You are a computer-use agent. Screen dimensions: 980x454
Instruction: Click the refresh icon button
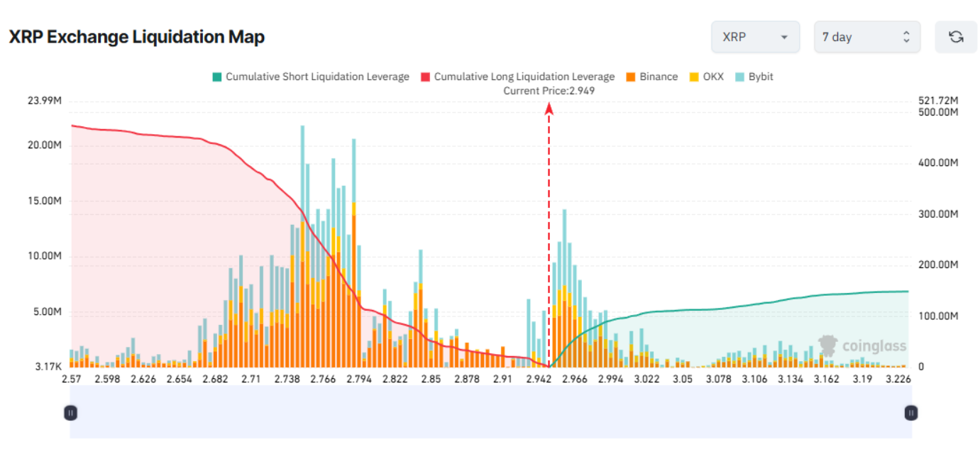pos(955,37)
